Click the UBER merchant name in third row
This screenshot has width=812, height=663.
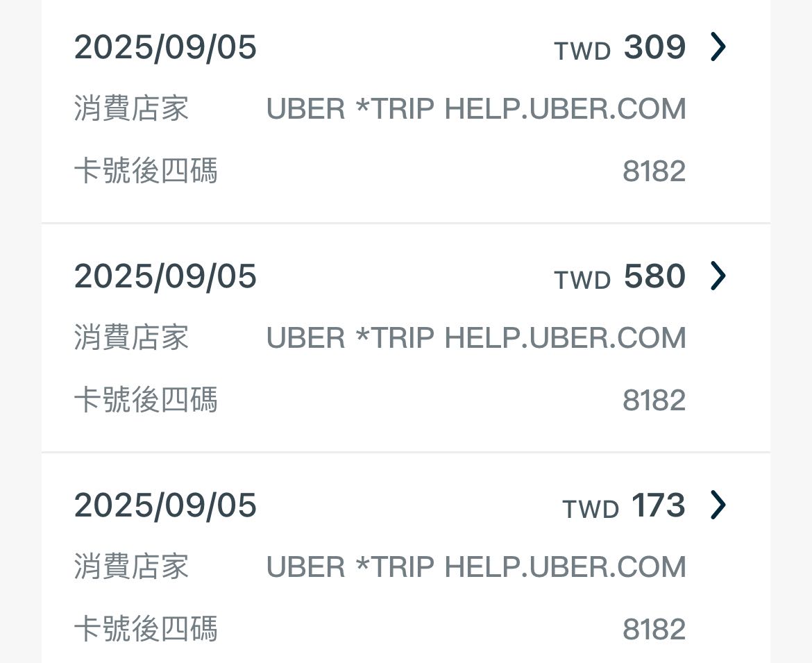[476, 567]
